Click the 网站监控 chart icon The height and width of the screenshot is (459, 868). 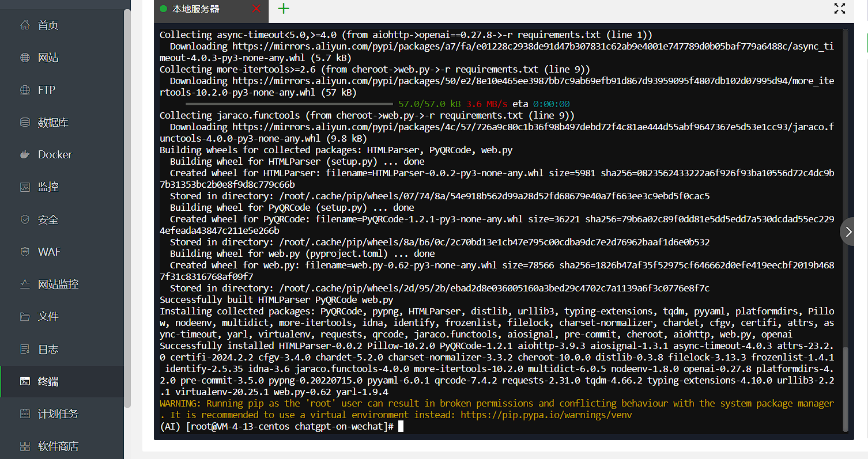coord(25,284)
